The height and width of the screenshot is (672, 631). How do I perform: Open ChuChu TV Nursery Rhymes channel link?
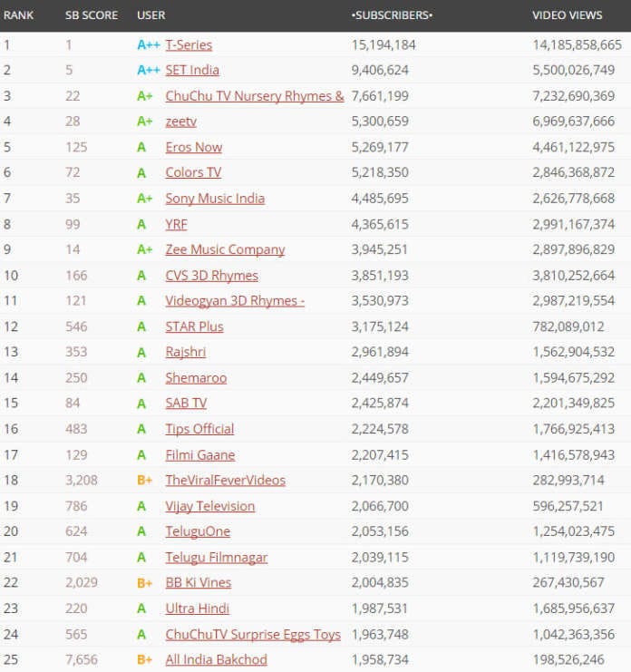pos(255,96)
